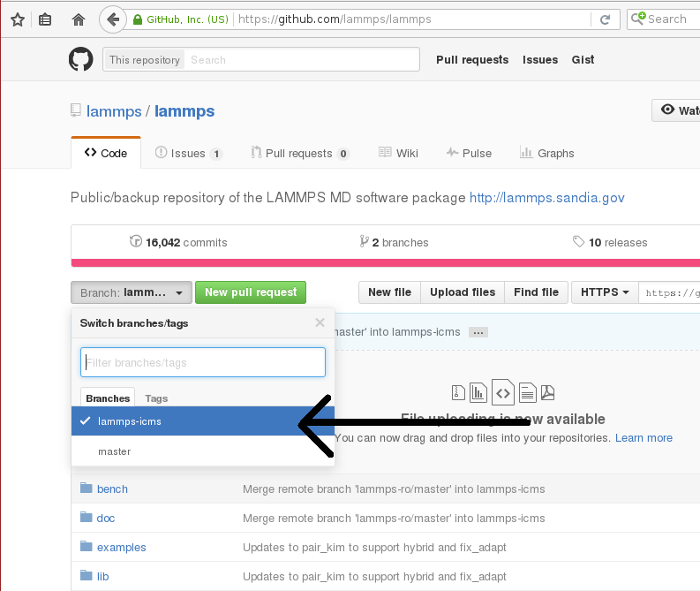Image resolution: width=700 pixels, height=591 pixels.
Task: Switch to the Branches tab
Action: pos(108,398)
